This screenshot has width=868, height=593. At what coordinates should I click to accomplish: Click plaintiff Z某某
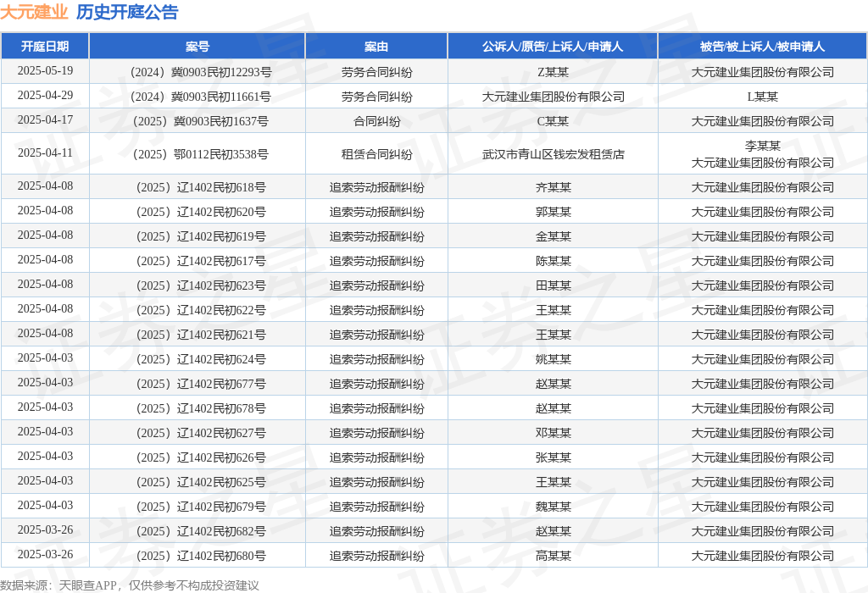tap(553, 72)
